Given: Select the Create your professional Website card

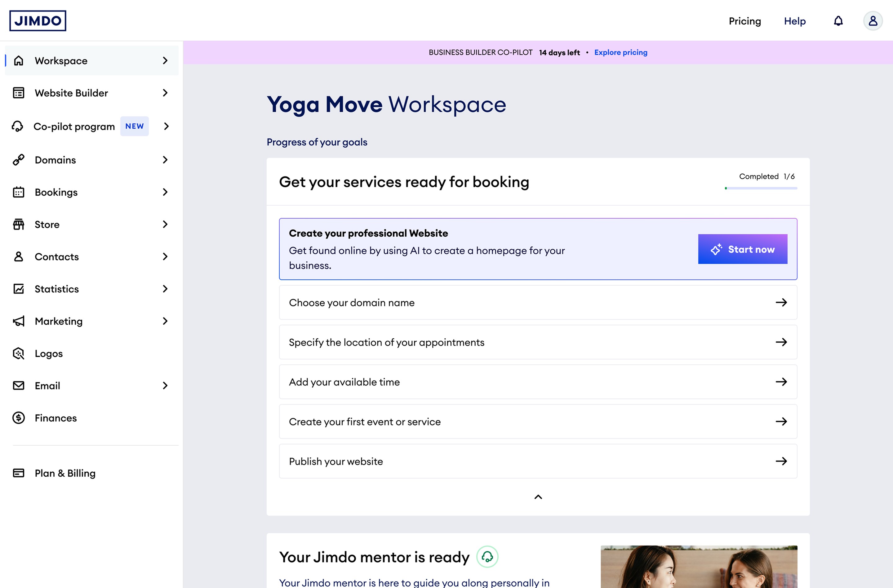Looking at the screenshot, I should pos(538,249).
